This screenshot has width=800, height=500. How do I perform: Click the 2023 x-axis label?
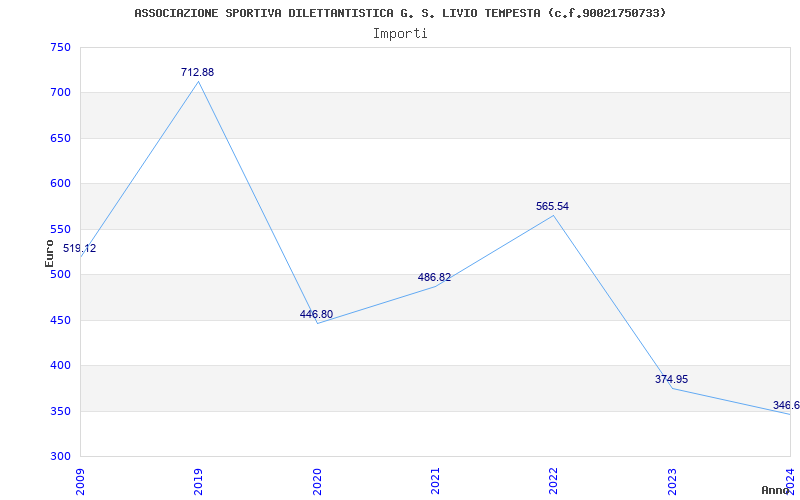[672, 481]
